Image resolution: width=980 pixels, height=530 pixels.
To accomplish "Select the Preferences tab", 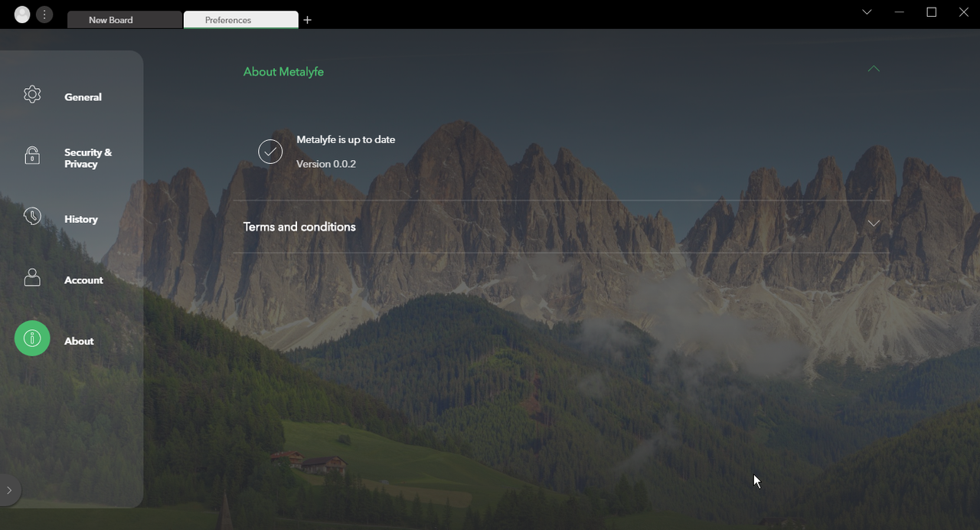I will 241,20.
